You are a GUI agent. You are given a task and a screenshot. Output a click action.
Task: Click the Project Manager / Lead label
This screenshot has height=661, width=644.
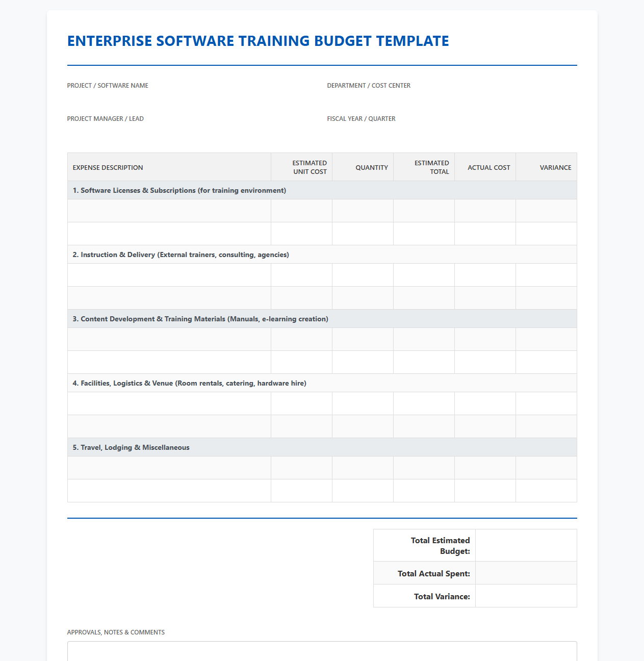tap(106, 119)
